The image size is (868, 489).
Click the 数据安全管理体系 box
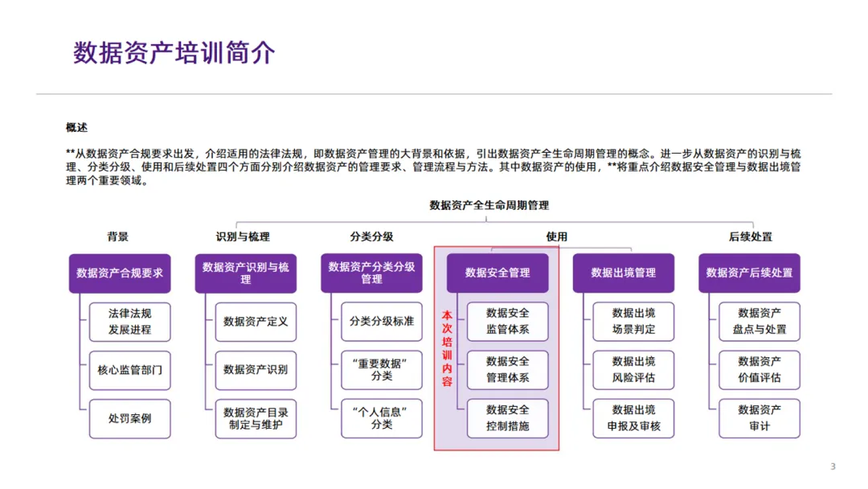(508, 370)
